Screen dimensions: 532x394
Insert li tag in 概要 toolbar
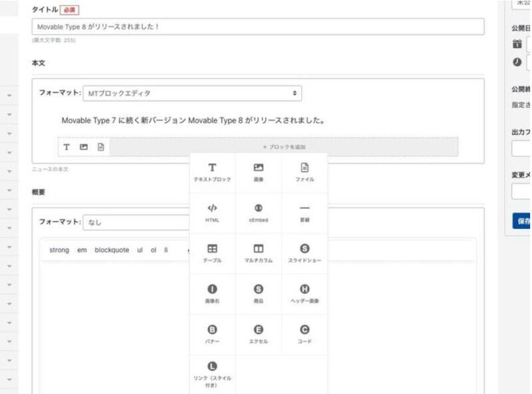166,250
